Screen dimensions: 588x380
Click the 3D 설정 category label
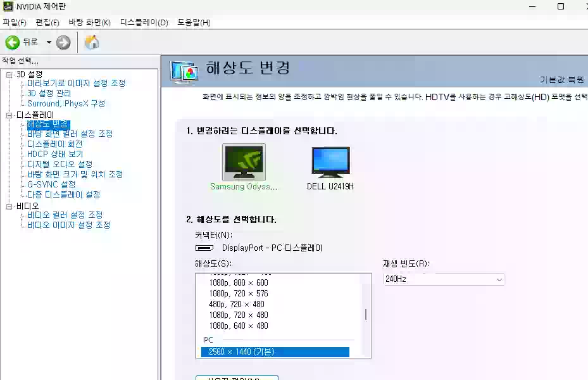29,75
